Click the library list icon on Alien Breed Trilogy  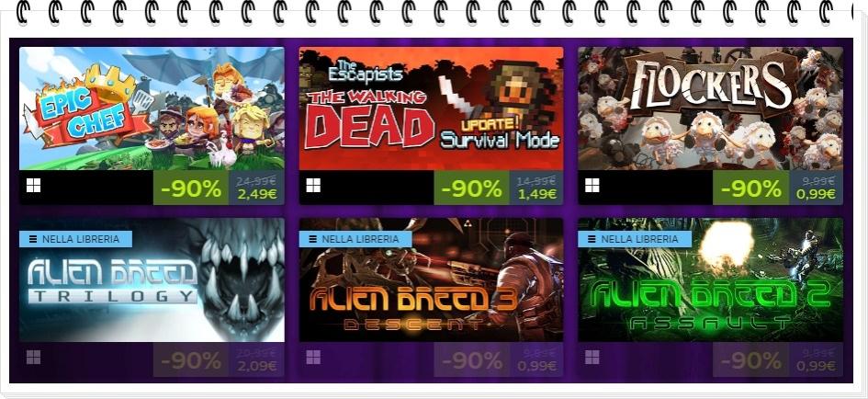(33, 239)
